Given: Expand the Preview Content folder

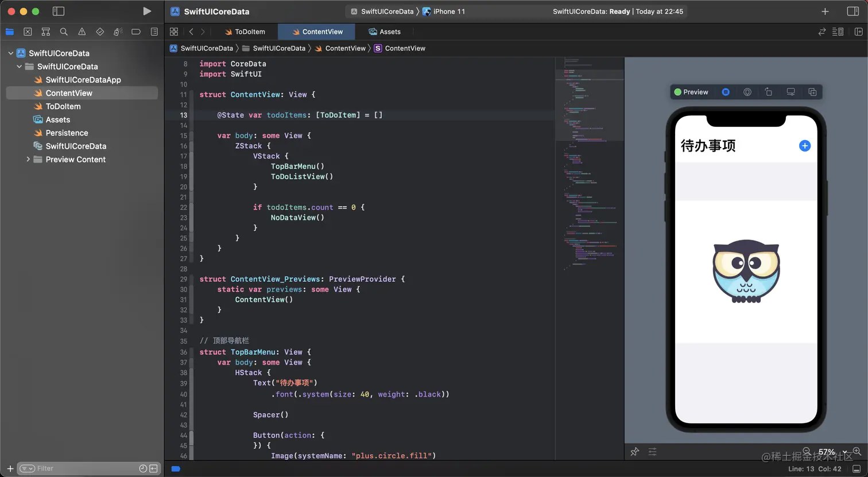Looking at the screenshot, I should pos(28,160).
